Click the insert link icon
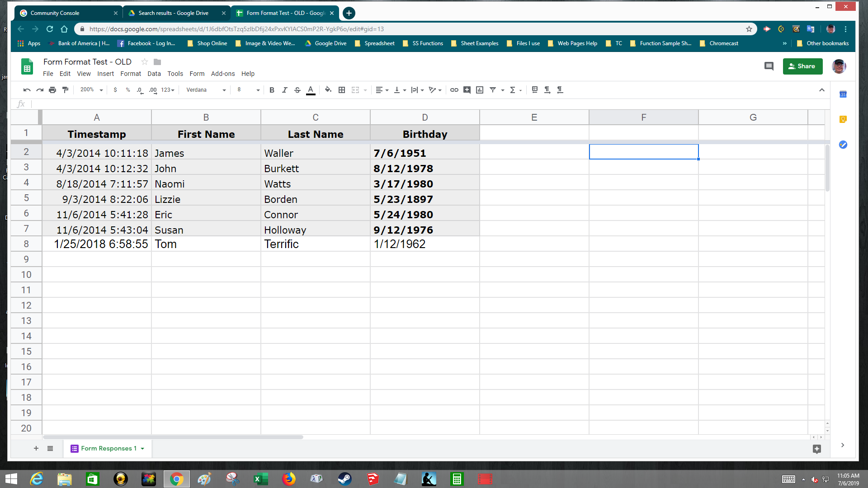This screenshot has width=868, height=488. (454, 90)
